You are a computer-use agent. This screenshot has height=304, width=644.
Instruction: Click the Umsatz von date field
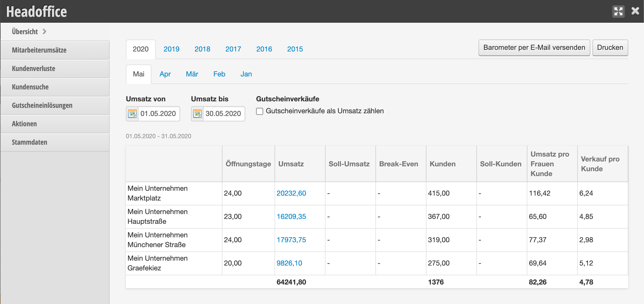click(x=158, y=114)
